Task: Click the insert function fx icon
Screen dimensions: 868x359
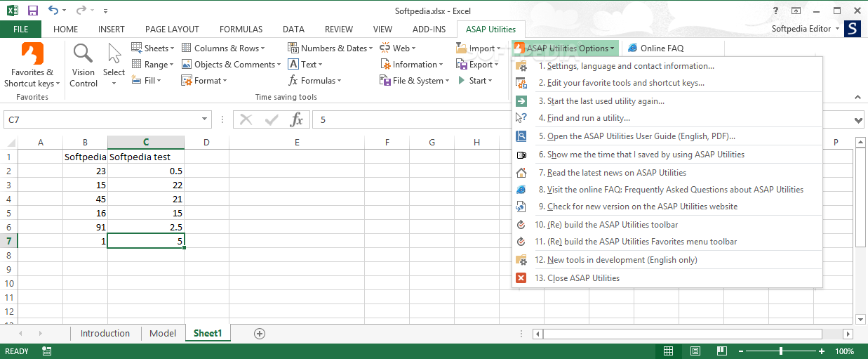Action: coord(297,119)
